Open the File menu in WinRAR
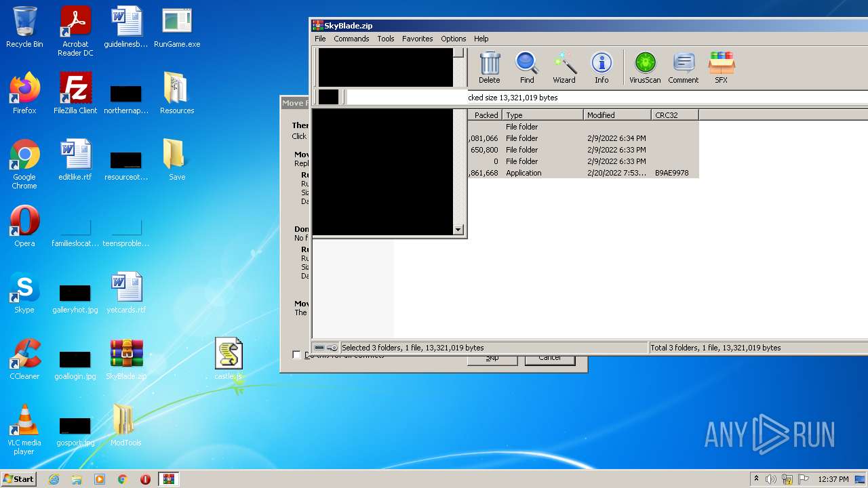Viewport: 868px width, 488px height. click(320, 39)
